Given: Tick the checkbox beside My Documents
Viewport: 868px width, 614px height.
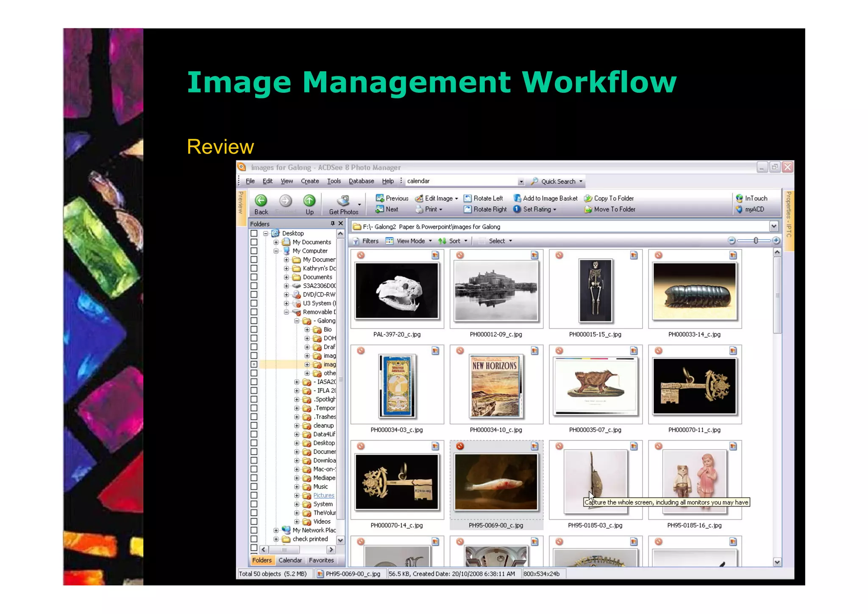Looking at the screenshot, I should pyautogui.click(x=254, y=242).
